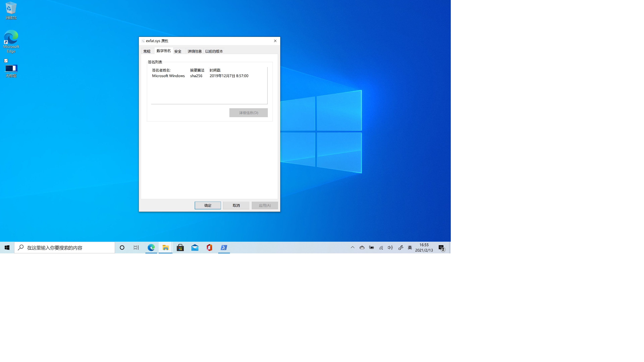The width and height of the screenshot is (644, 362).
Task: Open the Mail app on the taskbar
Action: (195, 248)
